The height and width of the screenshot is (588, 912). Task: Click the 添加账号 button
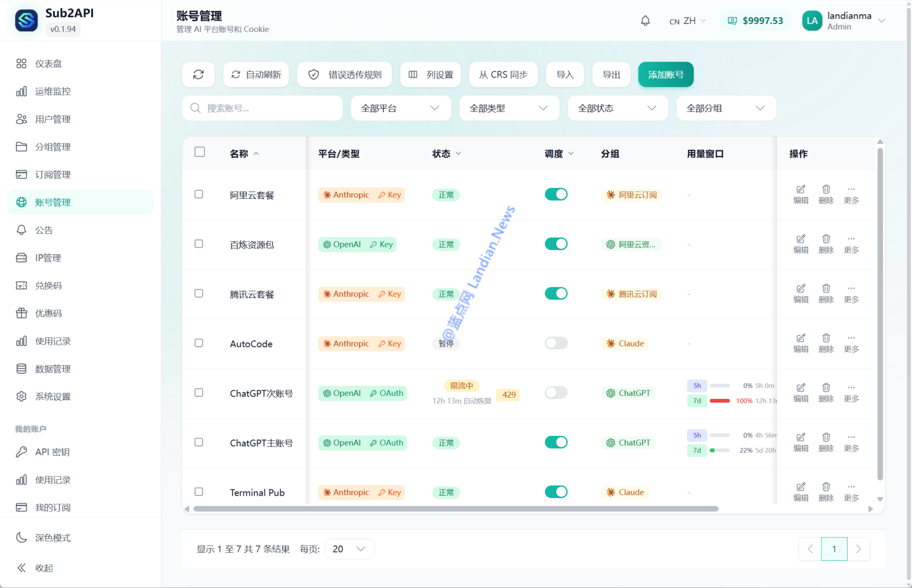click(x=665, y=75)
